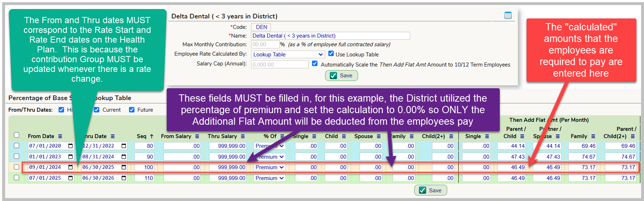Click Save button below lookup table

[431, 191]
